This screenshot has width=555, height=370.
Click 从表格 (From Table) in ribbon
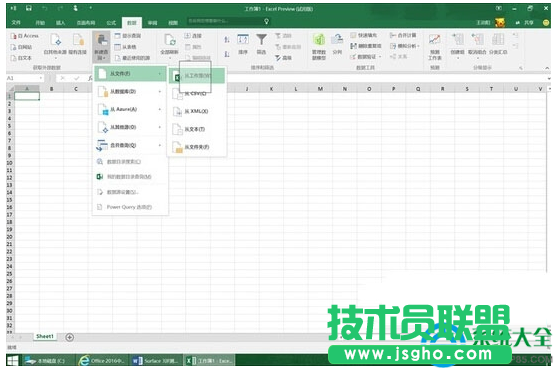click(x=125, y=47)
